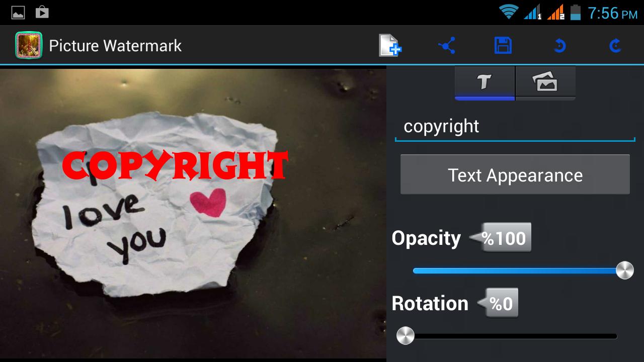This screenshot has width=644, height=362.
Task: Add a new picture to watermark
Action: tap(389, 45)
